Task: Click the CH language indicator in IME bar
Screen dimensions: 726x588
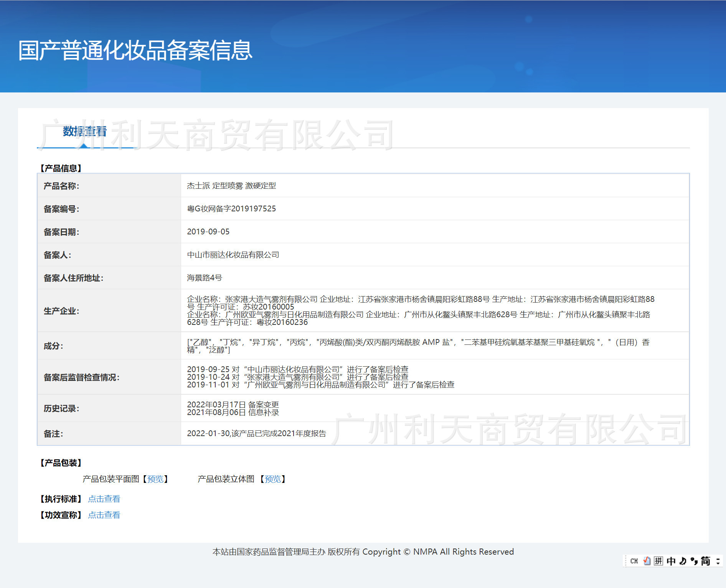Action: click(x=634, y=561)
